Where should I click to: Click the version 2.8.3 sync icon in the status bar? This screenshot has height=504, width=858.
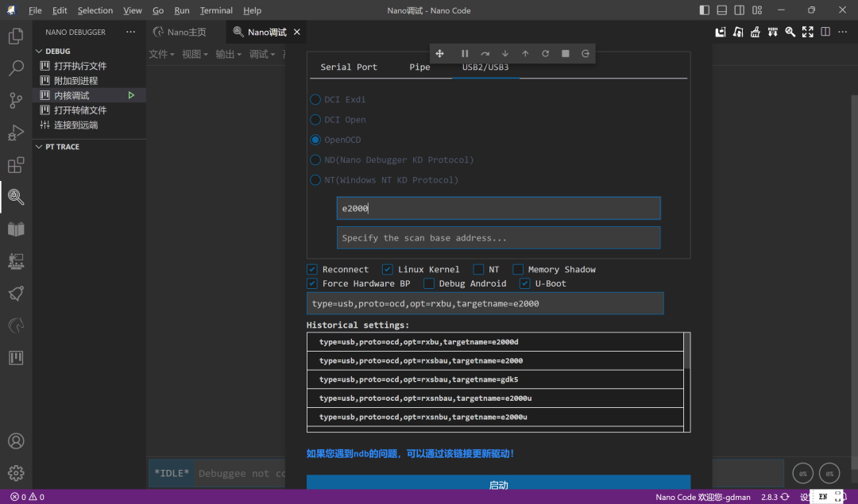point(785,497)
